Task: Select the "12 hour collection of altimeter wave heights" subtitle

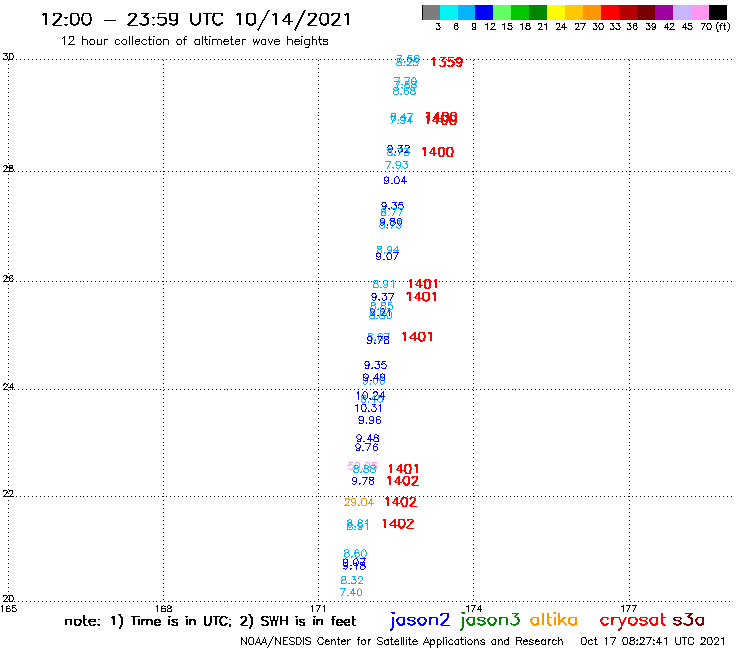Action: pyautogui.click(x=194, y=41)
